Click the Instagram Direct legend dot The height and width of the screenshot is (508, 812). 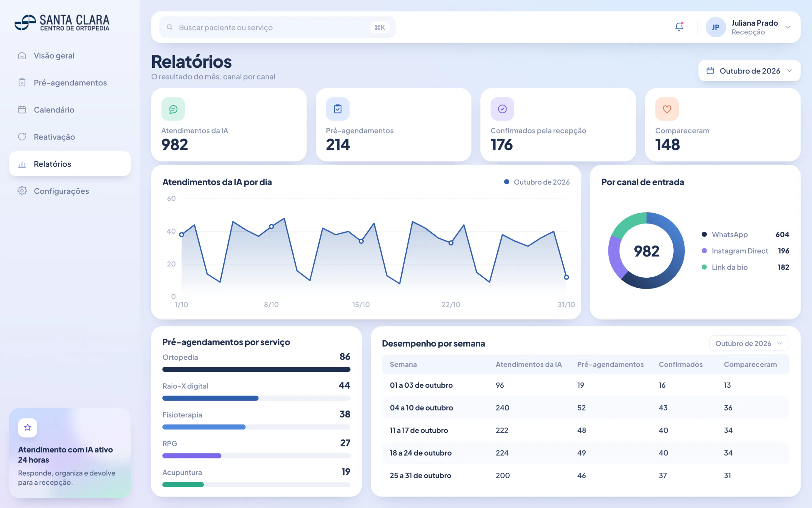pyautogui.click(x=704, y=251)
